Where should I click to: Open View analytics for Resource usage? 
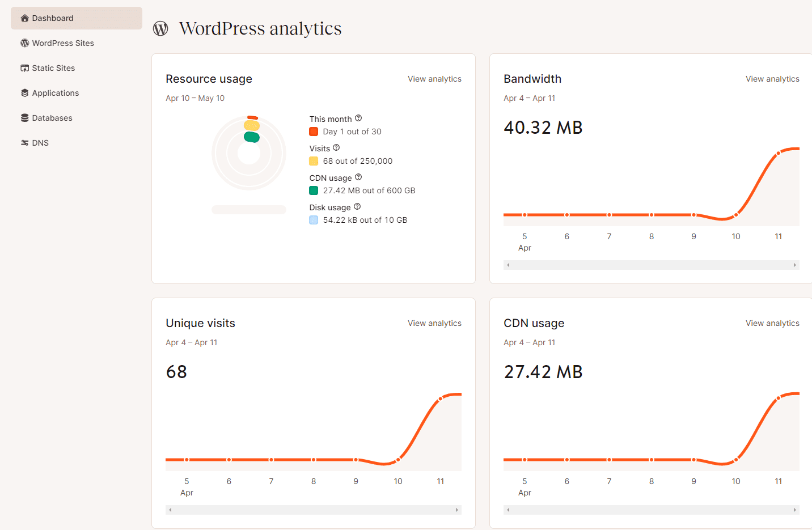434,79
